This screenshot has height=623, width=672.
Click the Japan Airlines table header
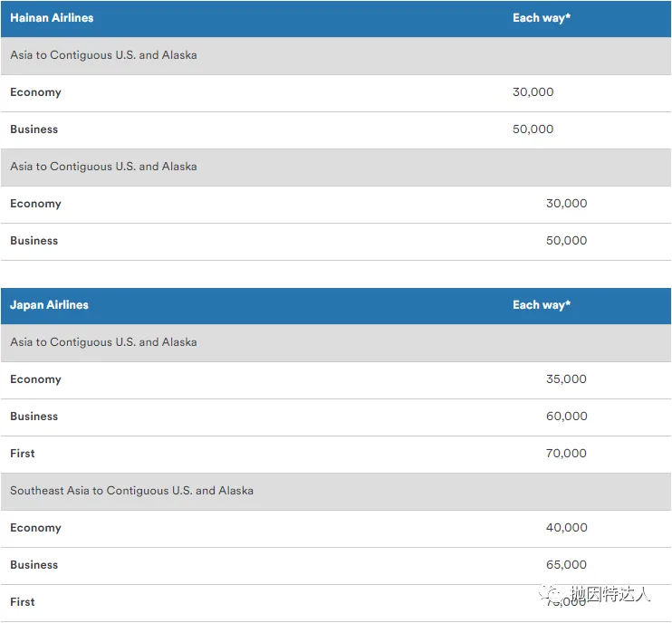[49, 305]
